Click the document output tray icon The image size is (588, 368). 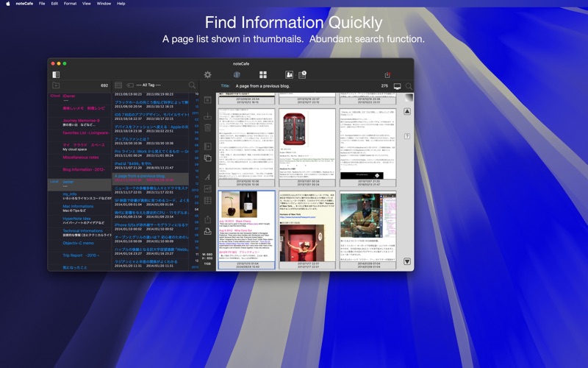[207, 231]
